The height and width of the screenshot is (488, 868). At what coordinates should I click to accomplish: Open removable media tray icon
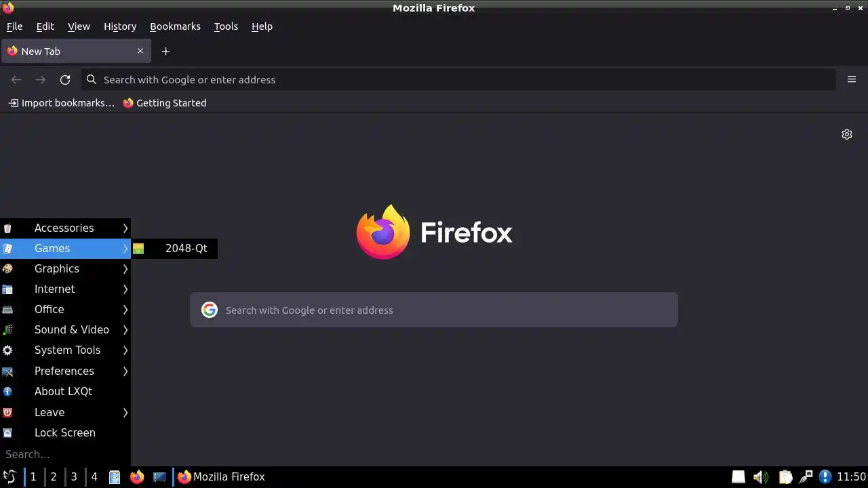point(738,477)
